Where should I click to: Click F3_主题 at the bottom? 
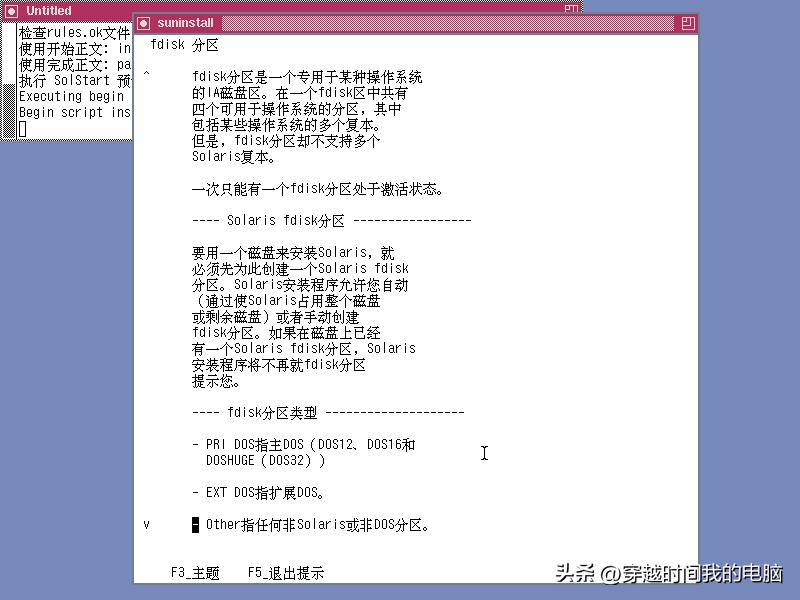coord(195,573)
